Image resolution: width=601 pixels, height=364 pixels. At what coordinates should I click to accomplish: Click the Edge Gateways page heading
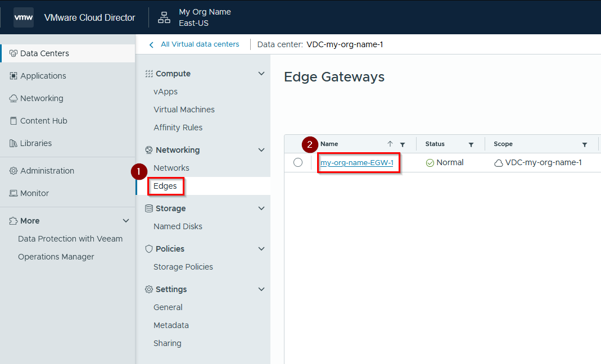334,76
